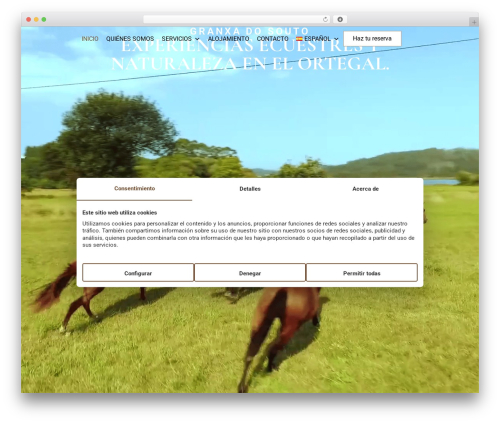Click the Configurar cookies button
The image size is (500, 423).
click(138, 273)
